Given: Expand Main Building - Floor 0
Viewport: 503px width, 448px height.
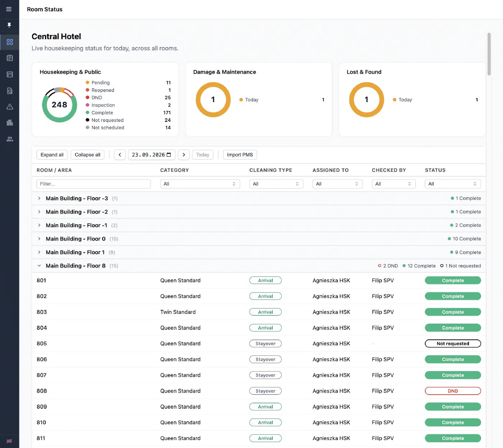Looking at the screenshot, I should click(39, 239).
